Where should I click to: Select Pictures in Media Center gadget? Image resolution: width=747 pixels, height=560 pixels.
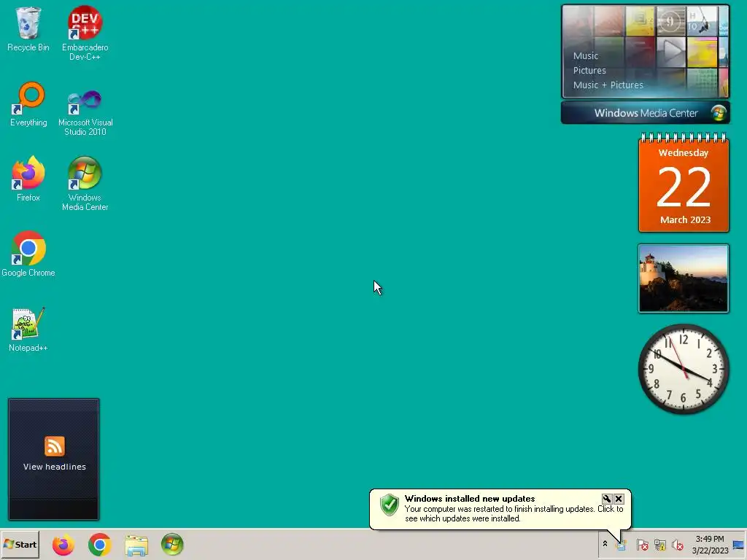pos(589,71)
